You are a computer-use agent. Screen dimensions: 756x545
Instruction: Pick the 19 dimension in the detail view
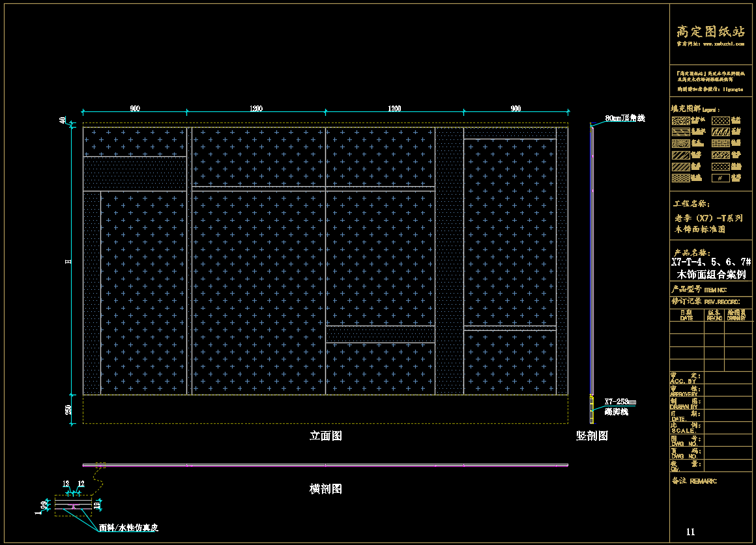coord(96,505)
